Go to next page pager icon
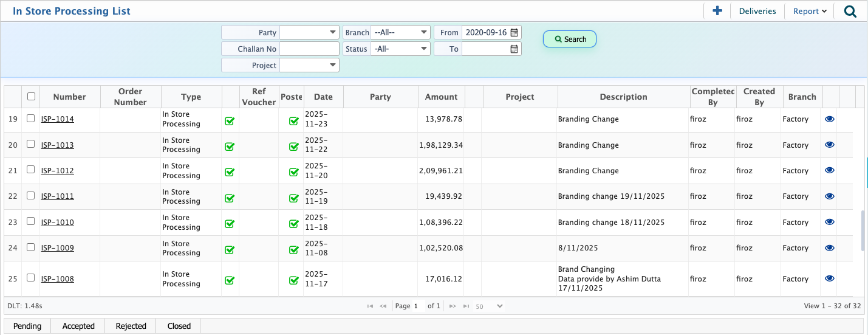868x335 pixels. (453, 306)
